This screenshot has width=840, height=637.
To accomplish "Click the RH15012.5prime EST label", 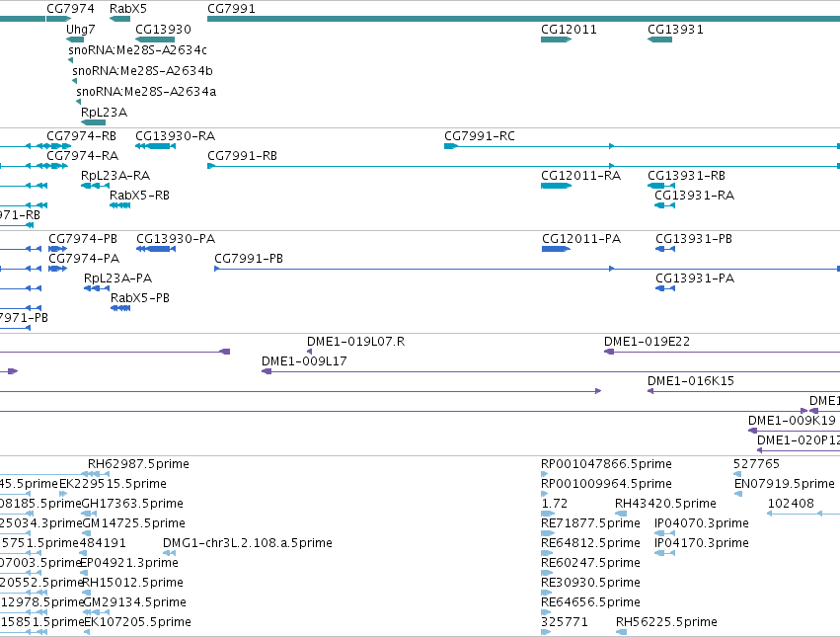I will 132,583.
